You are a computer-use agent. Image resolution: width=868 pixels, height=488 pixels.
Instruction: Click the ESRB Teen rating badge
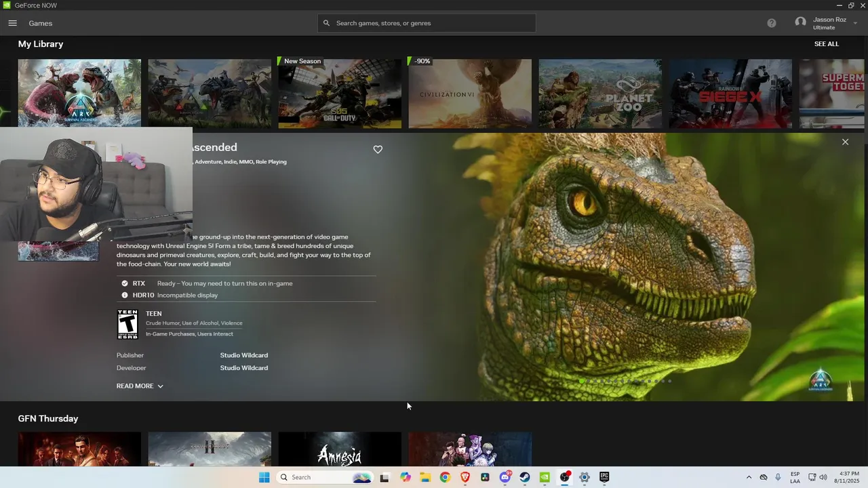[x=127, y=325]
